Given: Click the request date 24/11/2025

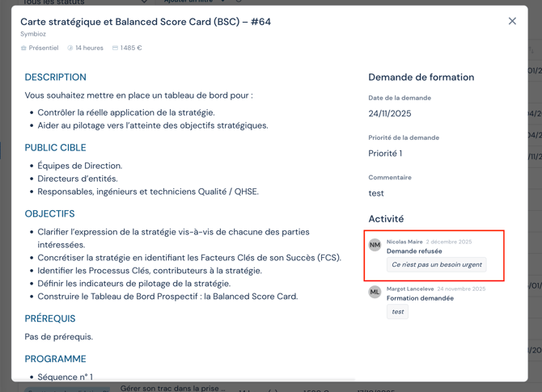Looking at the screenshot, I should point(390,114).
